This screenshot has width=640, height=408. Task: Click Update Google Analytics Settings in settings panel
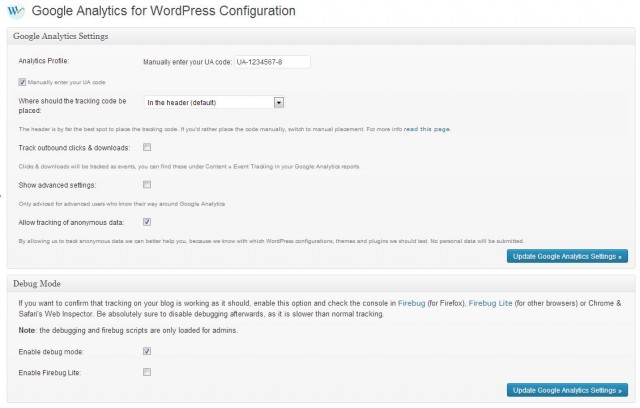click(x=567, y=256)
